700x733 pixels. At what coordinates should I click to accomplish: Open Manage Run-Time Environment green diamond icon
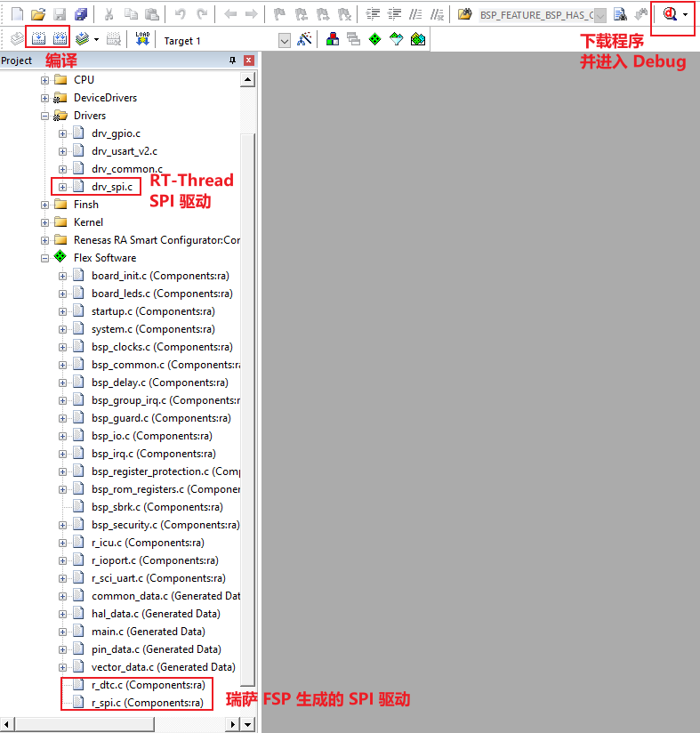[374, 39]
